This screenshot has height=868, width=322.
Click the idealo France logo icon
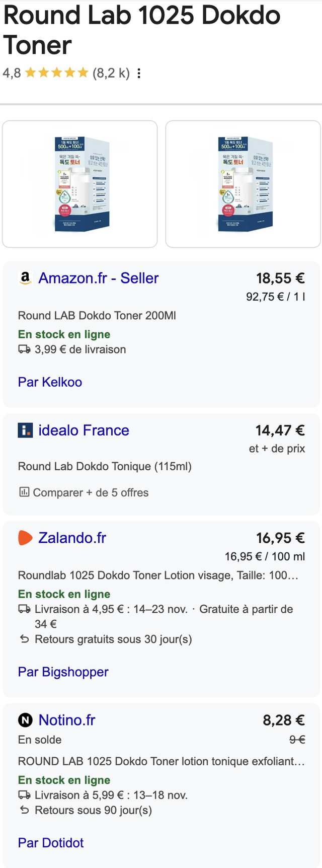tap(25, 430)
